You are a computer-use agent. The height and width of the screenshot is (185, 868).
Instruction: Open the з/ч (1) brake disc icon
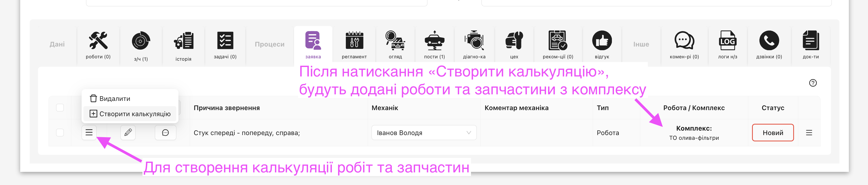click(x=141, y=42)
